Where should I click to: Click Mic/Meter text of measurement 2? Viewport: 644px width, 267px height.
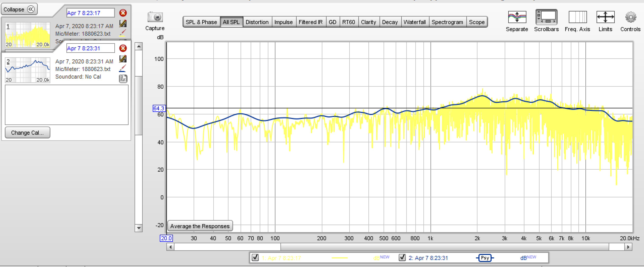point(83,69)
